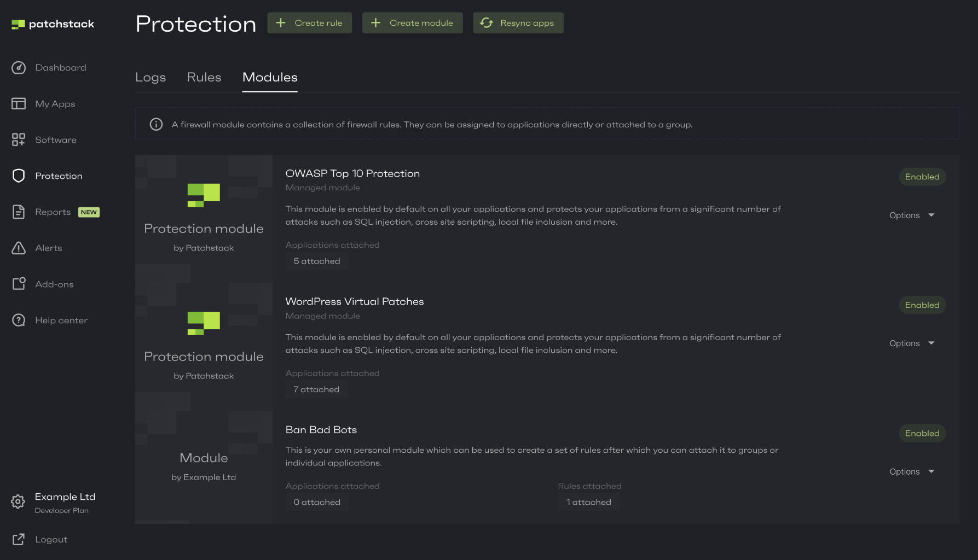Click the '5 attached' applications chip
The width and height of the screenshot is (978, 560).
317,261
